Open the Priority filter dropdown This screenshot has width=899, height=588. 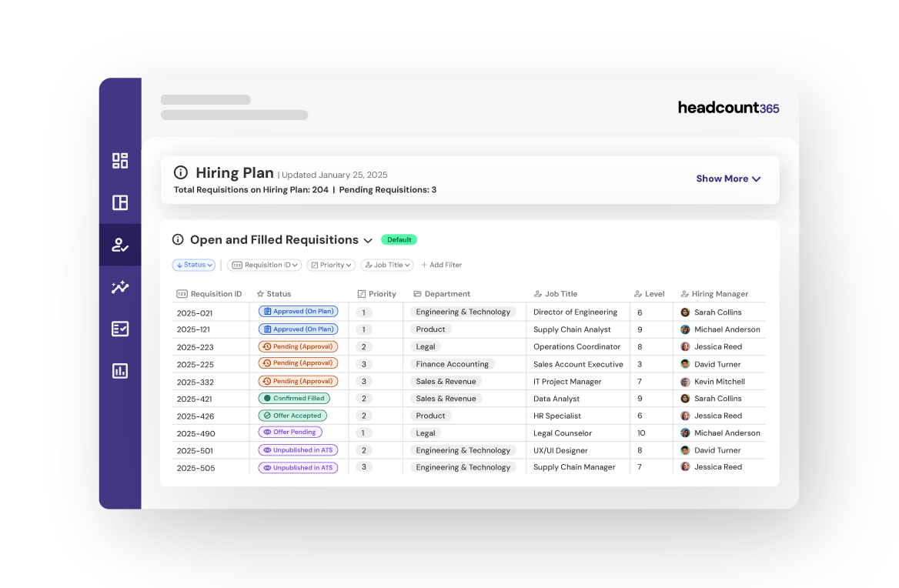pyautogui.click(x=330, y=265)
